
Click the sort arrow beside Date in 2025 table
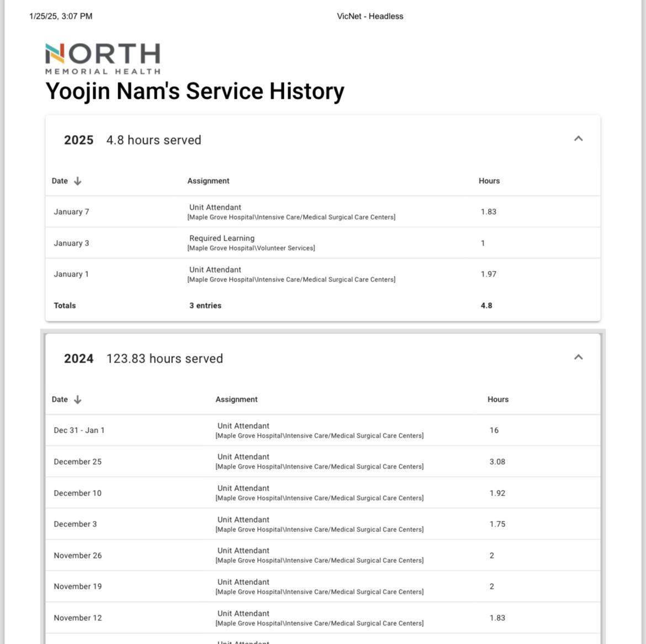78,181
